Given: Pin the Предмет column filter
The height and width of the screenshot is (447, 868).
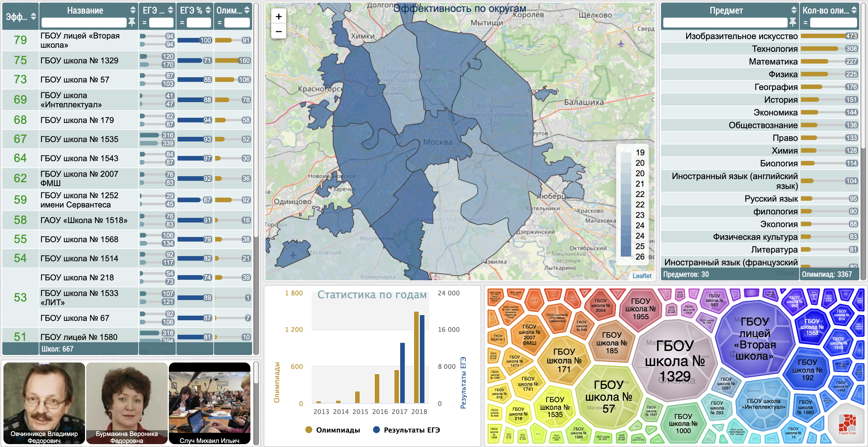Looking at the screenshot, I should coord(793,23).
